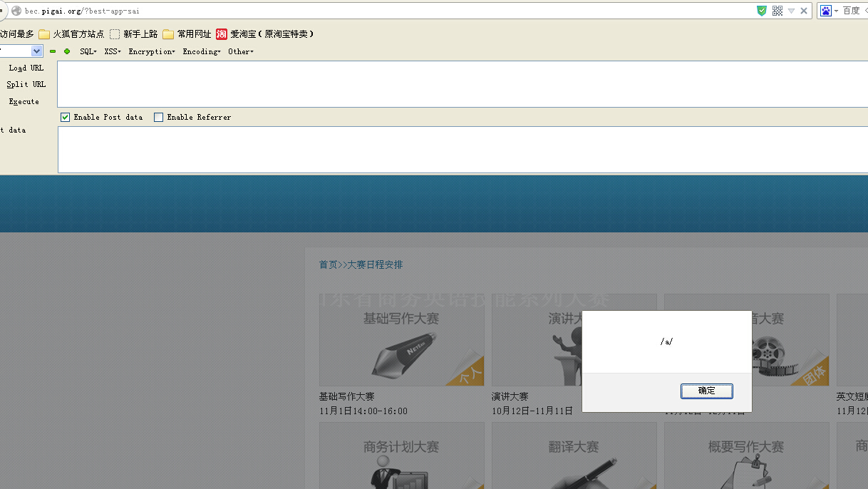The height and width of the screenshot is (489, 868).
Task: Click HackBar green plus icon
Action: 67,51
